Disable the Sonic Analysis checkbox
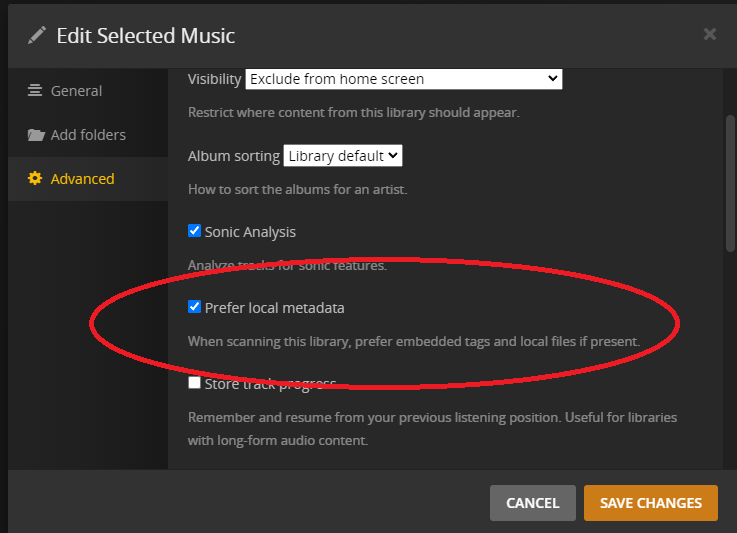 pos(195,231)
